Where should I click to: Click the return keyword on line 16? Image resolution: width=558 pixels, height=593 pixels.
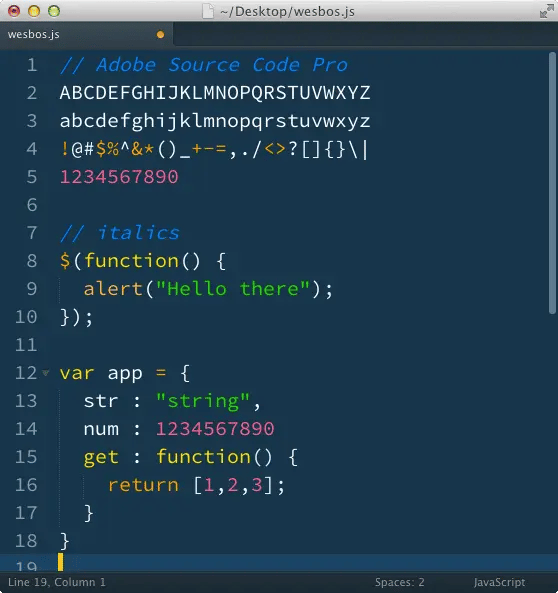coord(143,485)
